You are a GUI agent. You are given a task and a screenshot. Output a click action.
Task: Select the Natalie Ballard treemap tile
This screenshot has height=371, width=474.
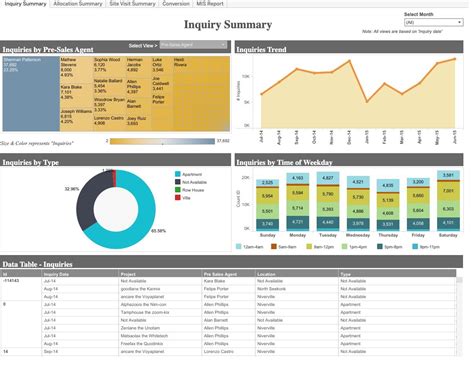click(109, 87)
